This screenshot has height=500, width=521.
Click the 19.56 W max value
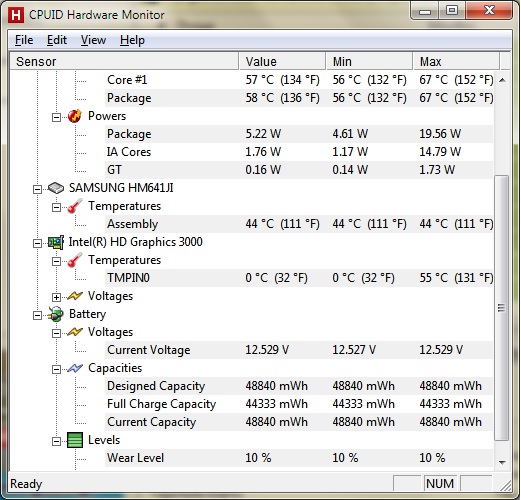(x=440, y=134)
